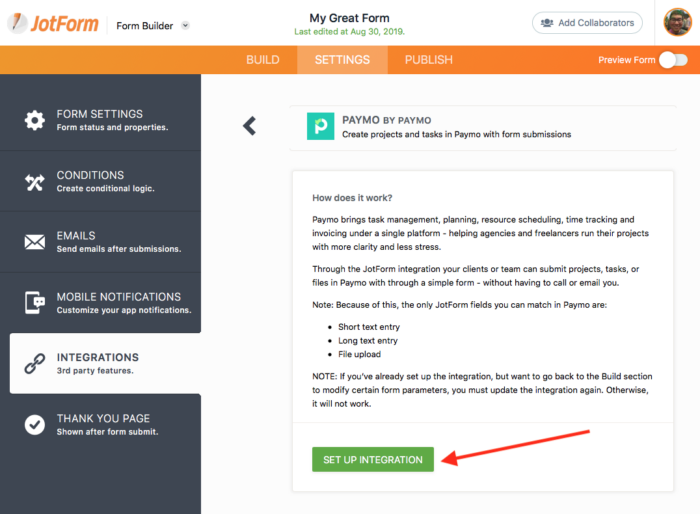Click the Emails envelope icon
Image resolution: width=700 pixels, height=514 pixels.
(x=35, y=242)
